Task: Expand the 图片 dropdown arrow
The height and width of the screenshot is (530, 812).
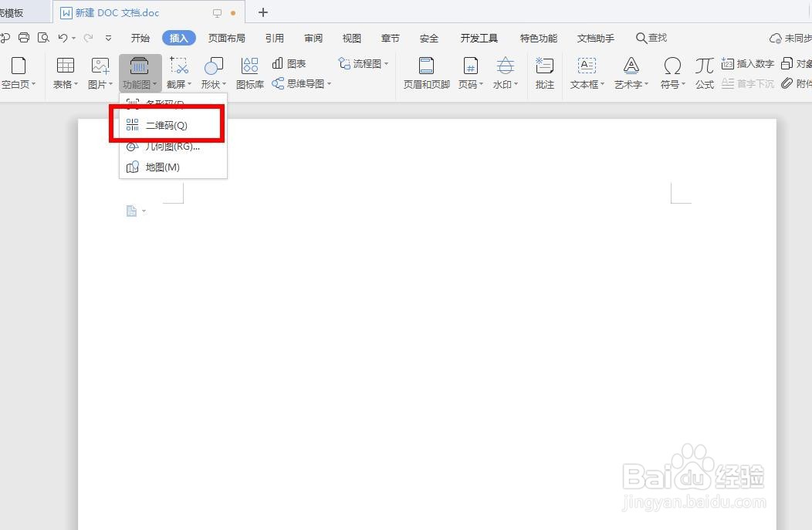Action: (111, 84)
